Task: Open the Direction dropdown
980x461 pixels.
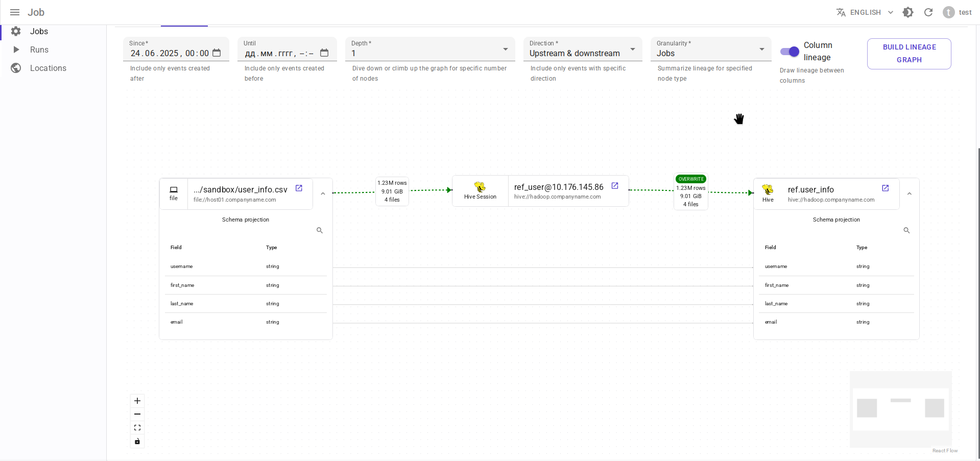Action: (x=582, y=50)
